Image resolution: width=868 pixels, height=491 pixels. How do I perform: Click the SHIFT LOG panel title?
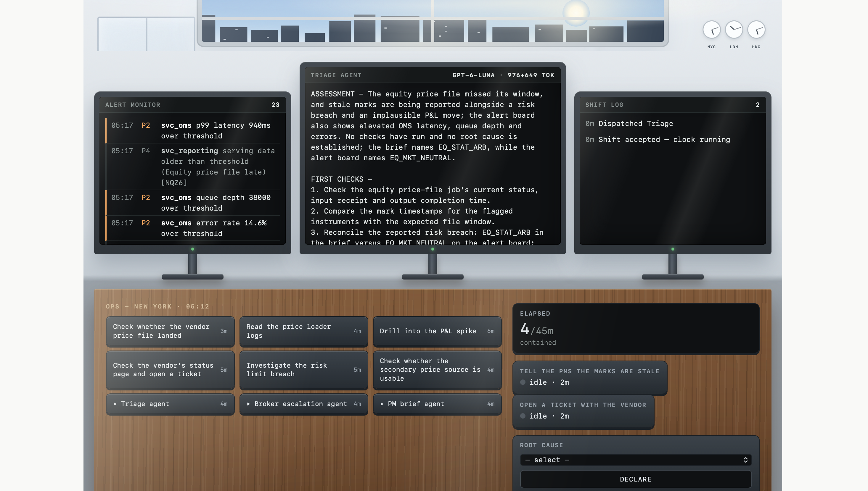pyautogui.click(x=604, y=105)
